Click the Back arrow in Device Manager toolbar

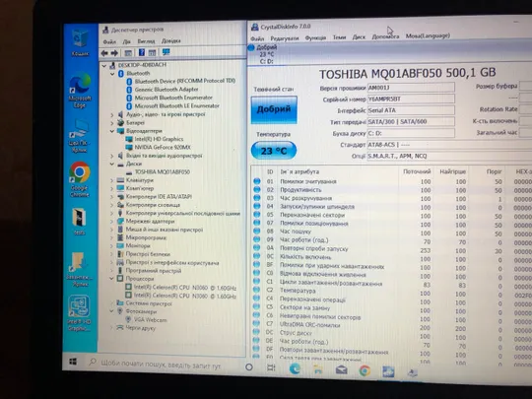(104, 53)
